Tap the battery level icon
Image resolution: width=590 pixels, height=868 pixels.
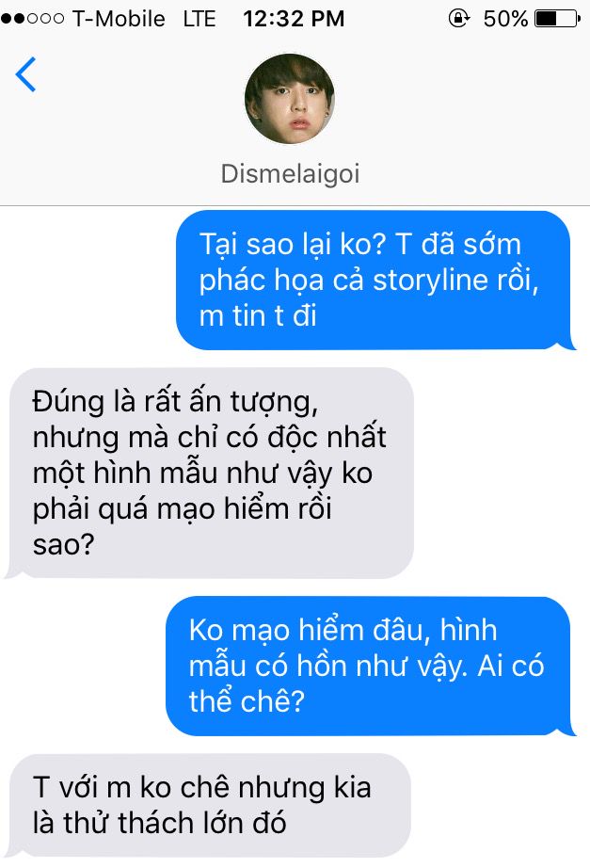(x=557, y=19)
